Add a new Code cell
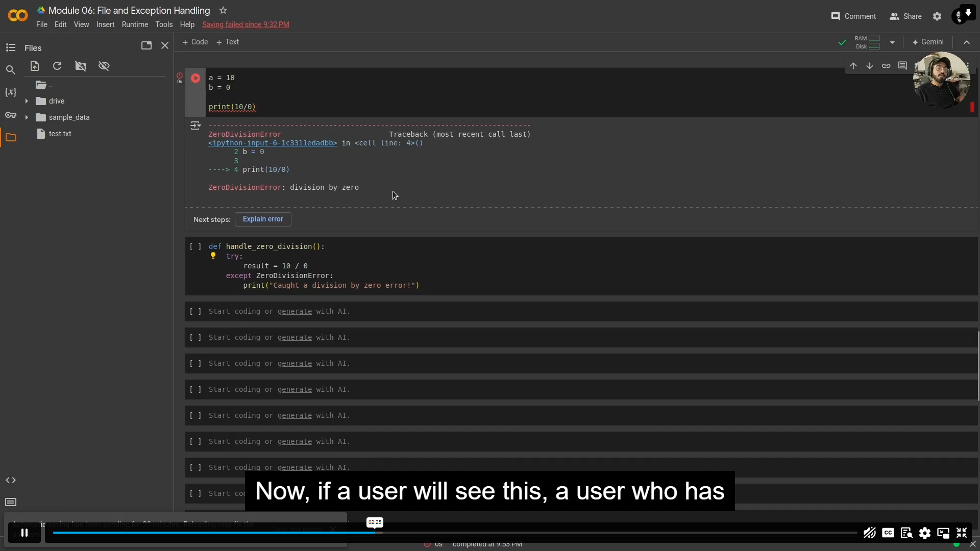Viewport: 980px width, 551px height. pyautogui.click(x=195, y=42)
